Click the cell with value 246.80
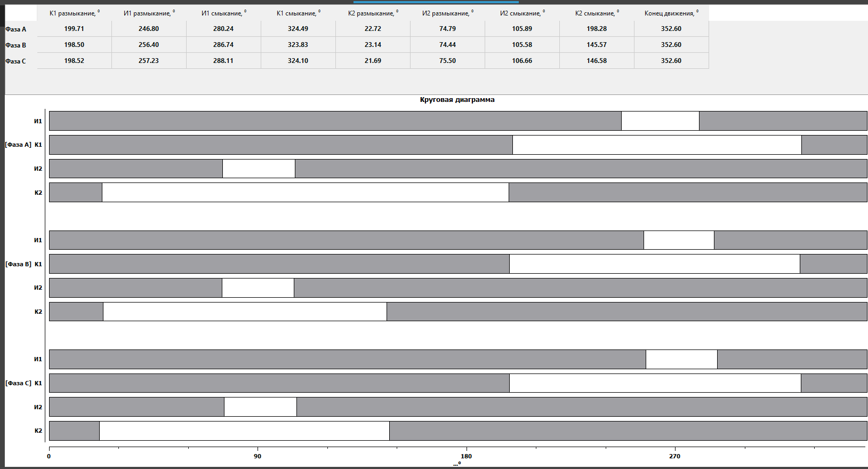Viewport: 868px width, 469px height. pyautogui.click(x=149, y=29)
